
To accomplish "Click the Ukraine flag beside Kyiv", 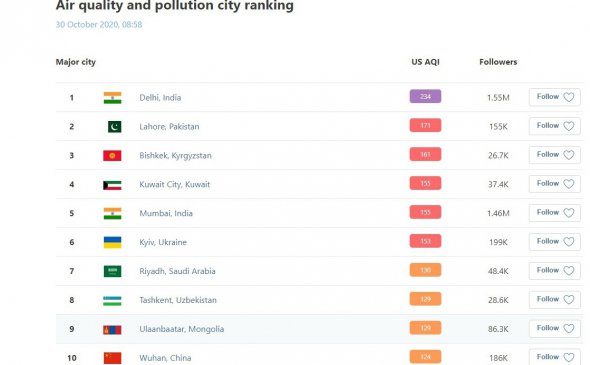I will [112, 242].
